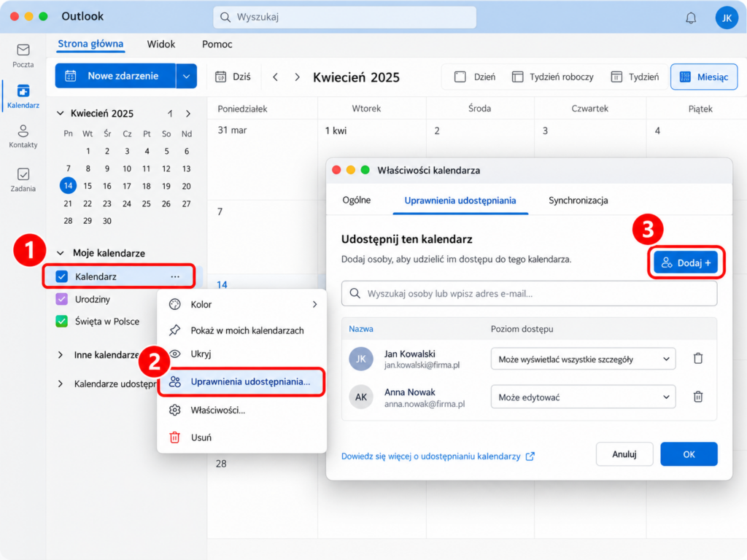Viewport: 747px width, 560px height.
Task: Toggle the Święta w Polsce checkbox
Action: [61, 322]
